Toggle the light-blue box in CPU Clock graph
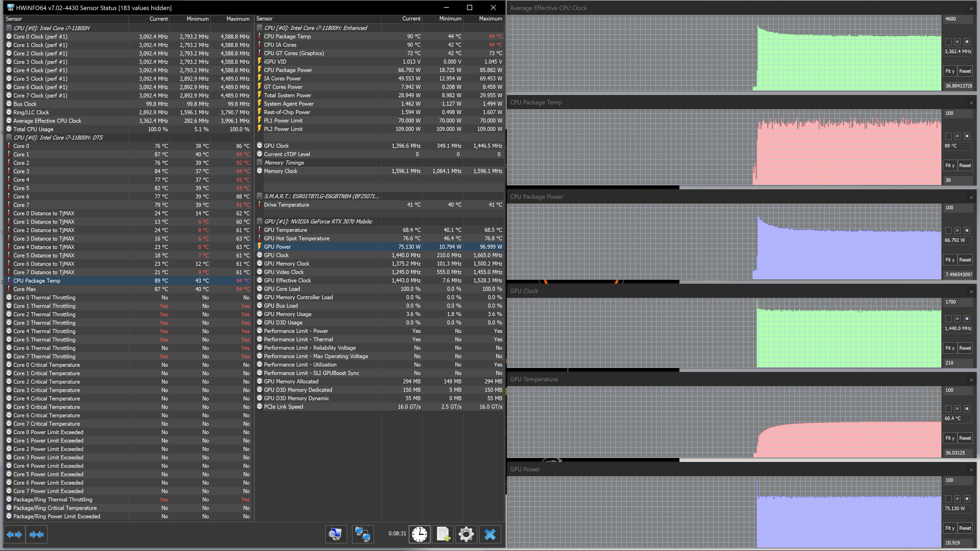Viewport: 980px width, 551px height. pyautogui.click(x=967, y=42)
